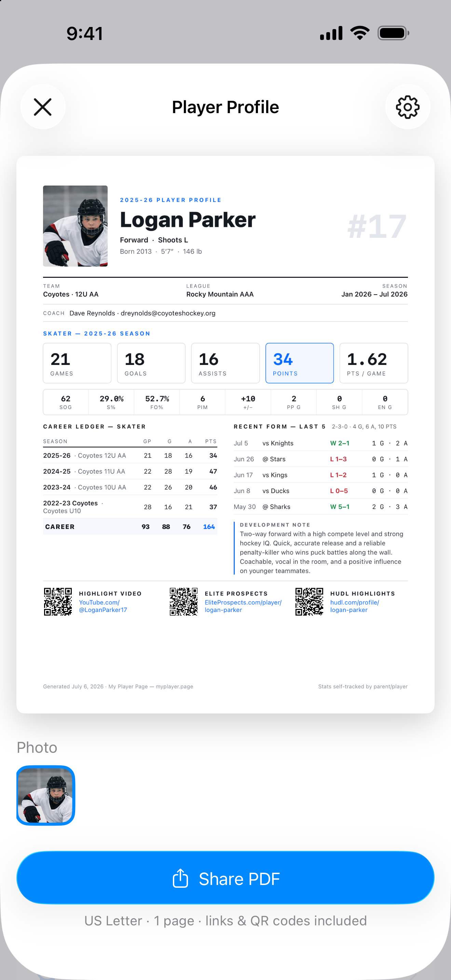Tap the 2 PP G stat cell
Image resolution: width=451 pixels, height=980 pixels.
[294, 402]
